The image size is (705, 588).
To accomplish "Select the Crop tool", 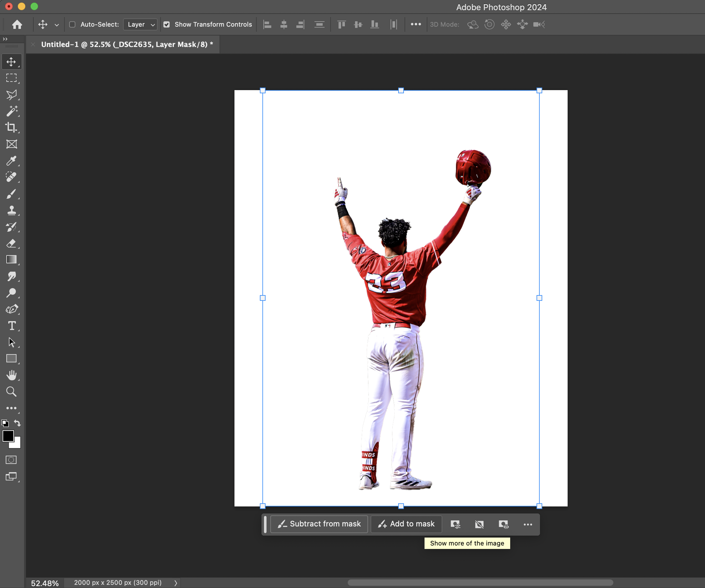I will (x=12, y=128).
